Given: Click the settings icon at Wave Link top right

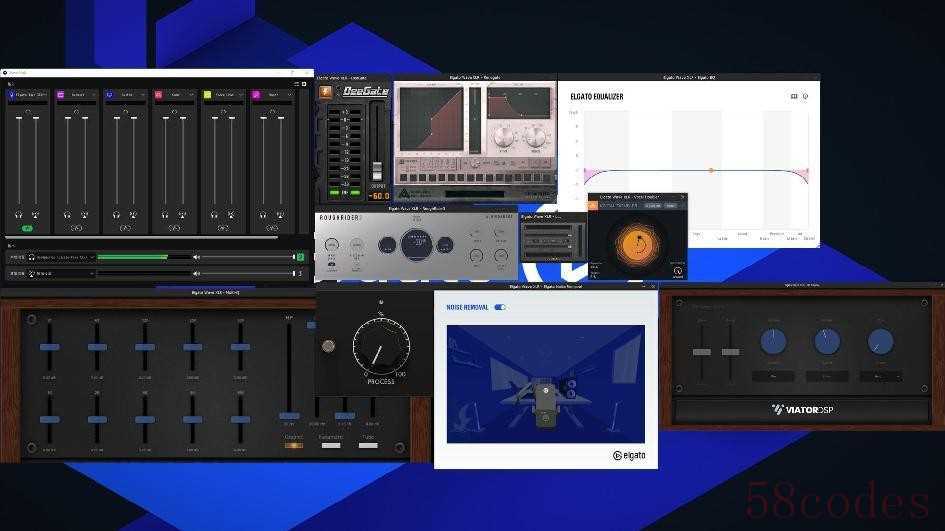Looking at the screenshot, I should pos(304,84).
